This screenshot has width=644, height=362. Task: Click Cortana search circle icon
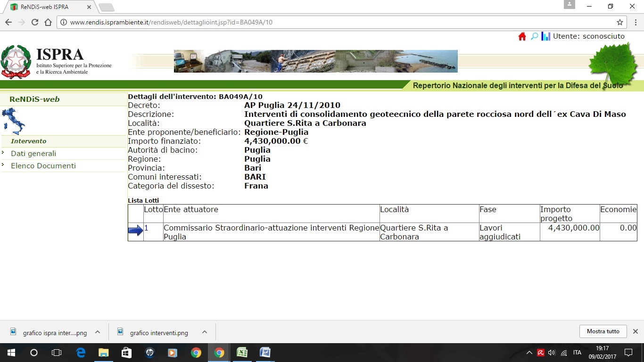(x=34, y=353)
